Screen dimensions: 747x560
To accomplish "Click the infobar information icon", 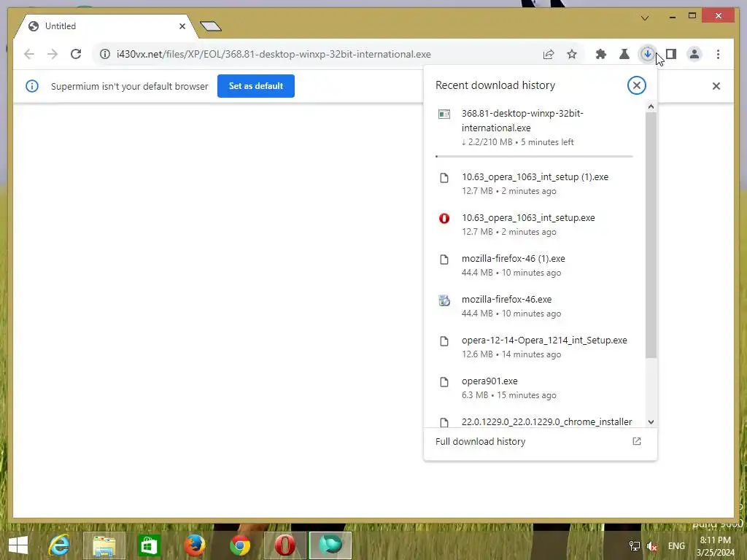I will [32, 86].
